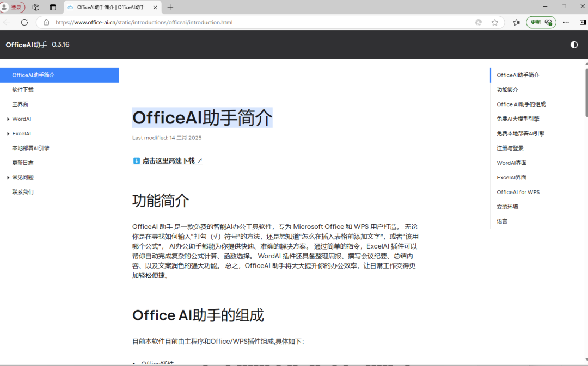Viewport: 588px width, 366px height.
Task: Click the blue download arrow icon
Action: [137, 161]
